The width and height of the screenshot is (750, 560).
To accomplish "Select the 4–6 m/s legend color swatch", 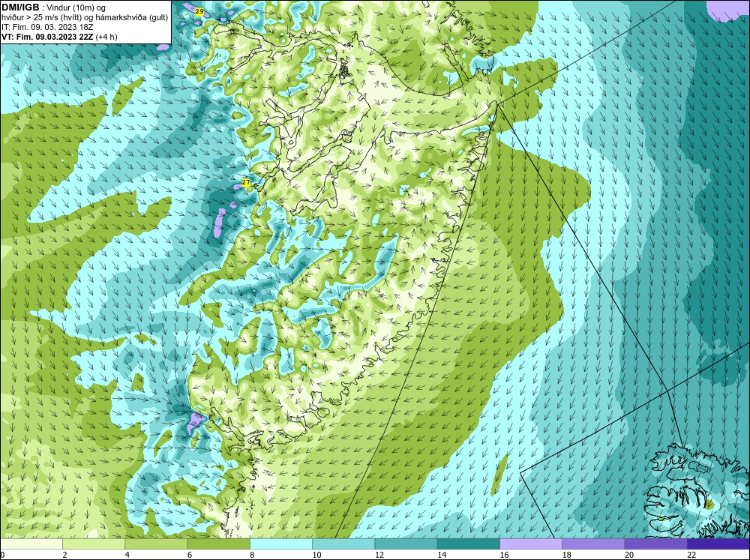I will click(156, 544).
